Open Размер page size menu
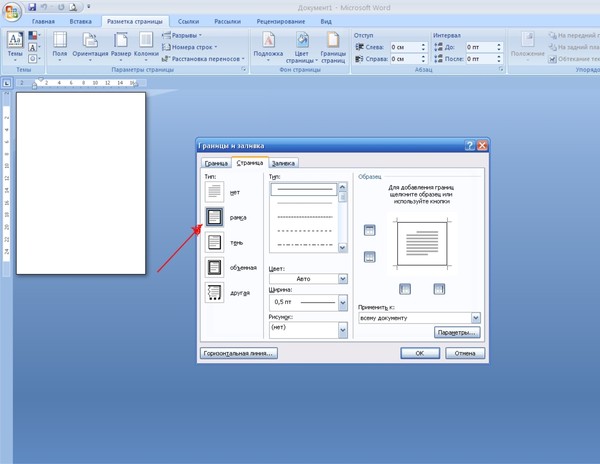This screenshot has height=464, width=600. [121, 46]
